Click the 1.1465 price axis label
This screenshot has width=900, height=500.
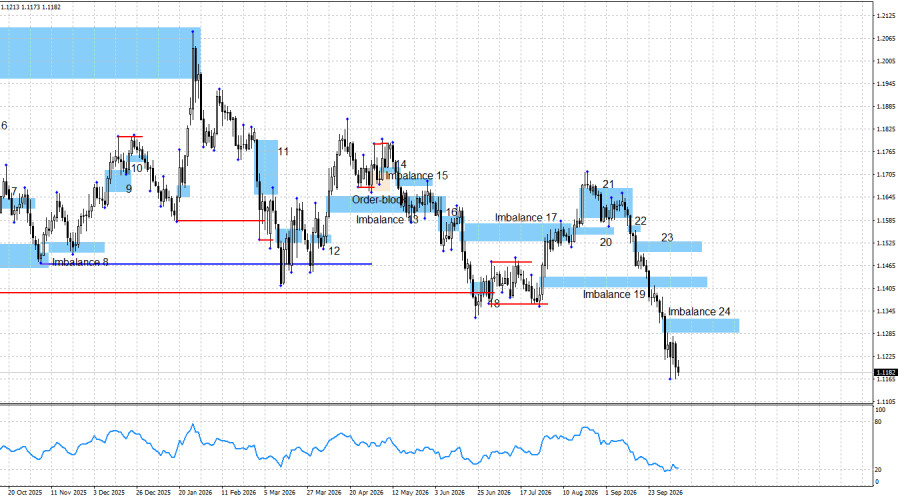click(886, 266)
